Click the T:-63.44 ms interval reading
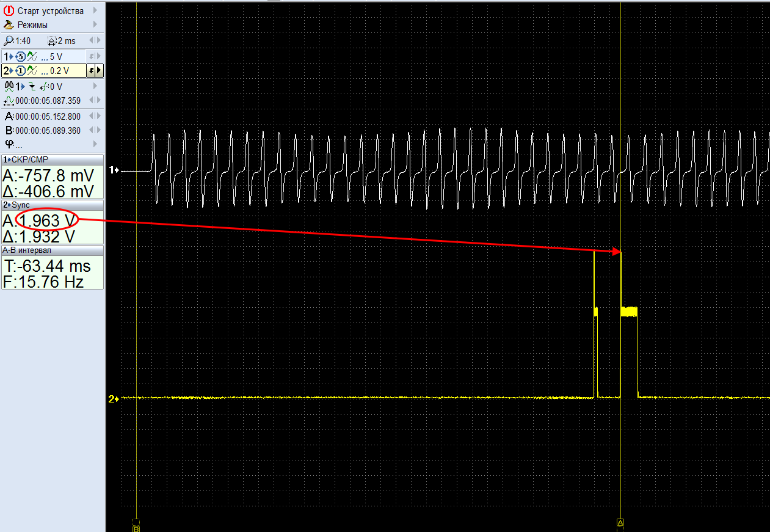Screen dimensions: 770x532 [48, 266]
